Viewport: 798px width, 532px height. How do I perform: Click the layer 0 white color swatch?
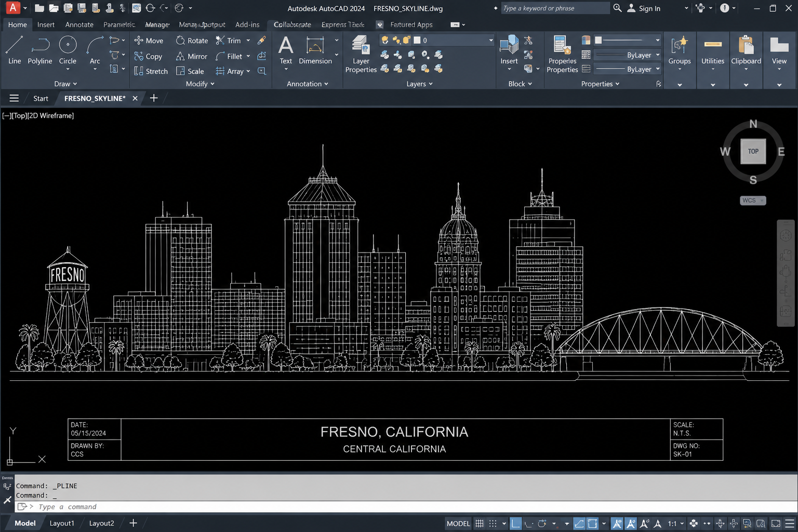pos(417,40)
